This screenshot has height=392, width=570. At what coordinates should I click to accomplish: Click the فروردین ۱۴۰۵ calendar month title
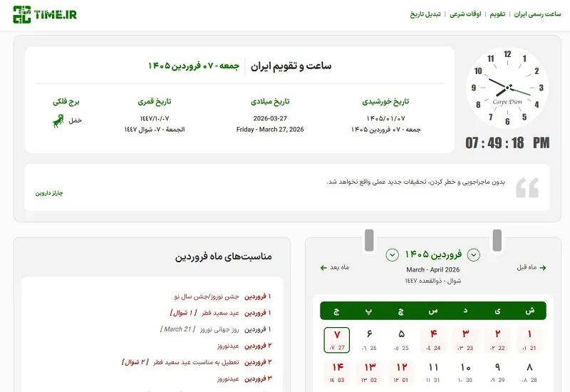(x=433, y=254)
